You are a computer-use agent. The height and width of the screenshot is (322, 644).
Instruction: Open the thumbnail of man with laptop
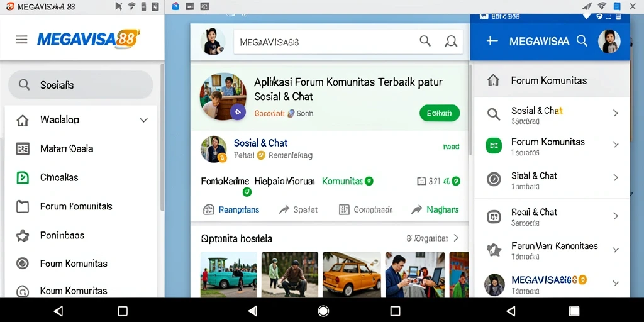[x=415, y=274]
